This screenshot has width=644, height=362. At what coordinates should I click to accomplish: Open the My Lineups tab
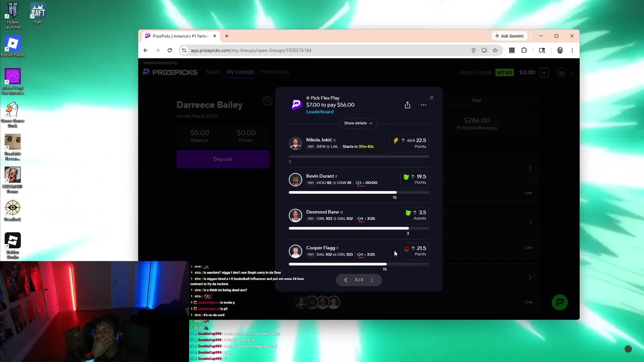pos(240,72)
